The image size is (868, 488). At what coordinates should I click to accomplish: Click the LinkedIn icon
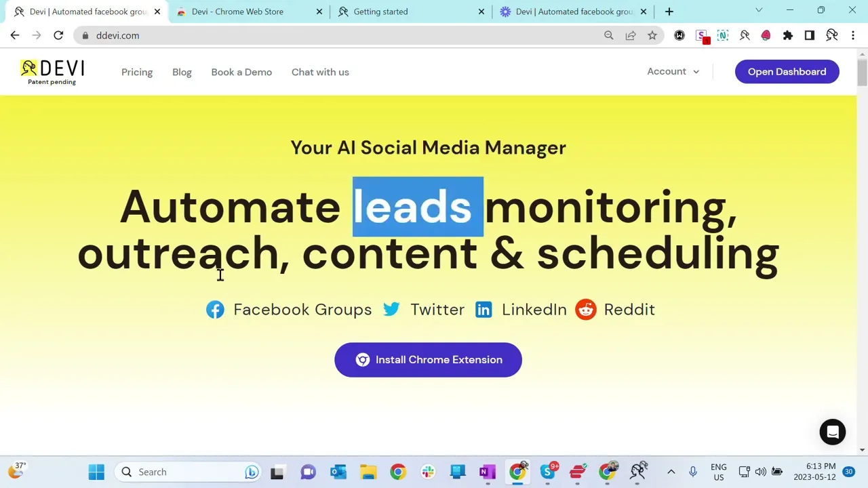pyautogui.click(x=484, y=310)
